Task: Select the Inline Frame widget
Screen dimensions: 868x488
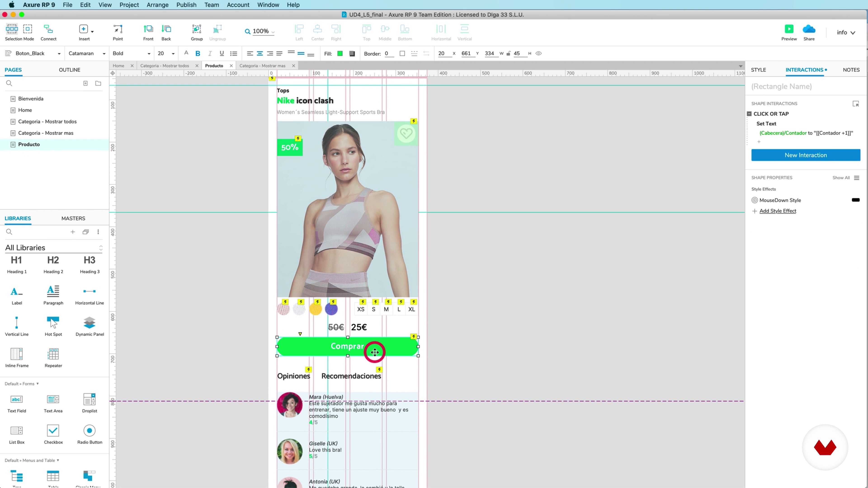Action: 17,357
